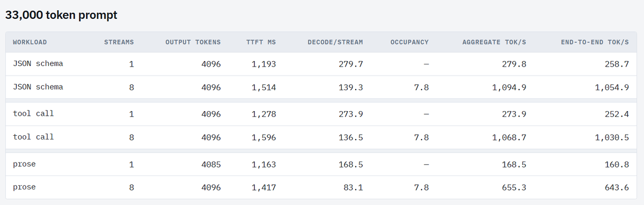Select the aggregate value 1,068.7
The image size is (644, 205).
509,137
